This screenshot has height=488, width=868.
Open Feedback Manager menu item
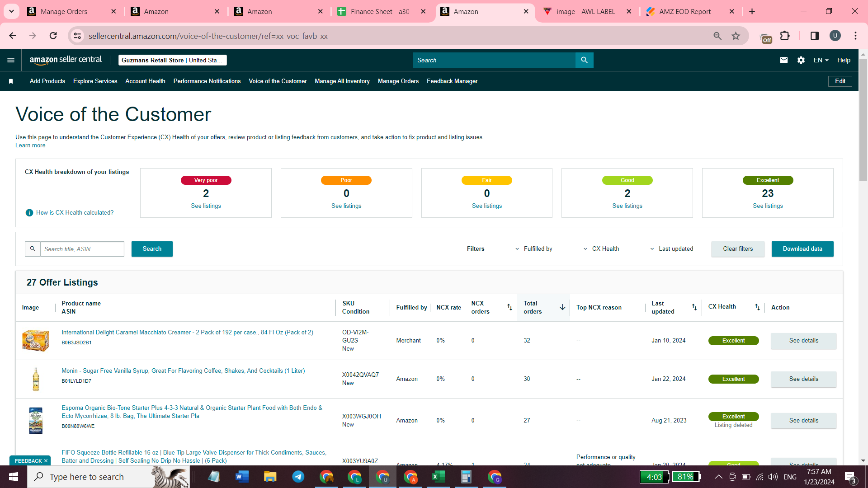pyautogui.click(x=452, y=81)
